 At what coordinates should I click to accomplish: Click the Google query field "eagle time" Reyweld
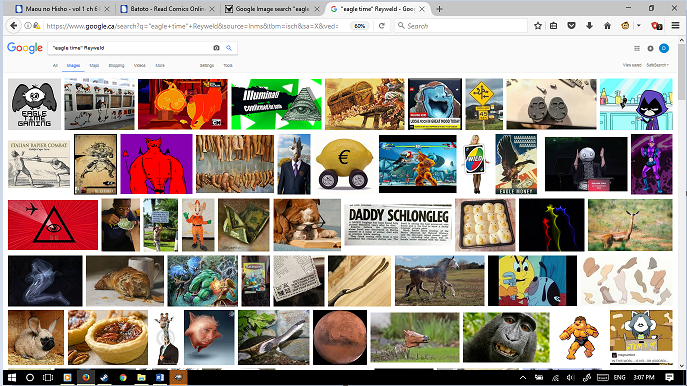(x=129, y=48)
